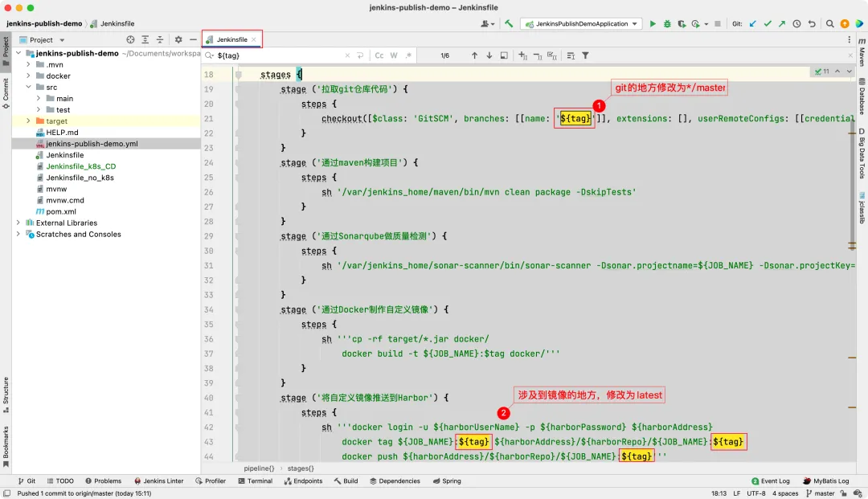Open the Problems tool window tab

(103, 481)
